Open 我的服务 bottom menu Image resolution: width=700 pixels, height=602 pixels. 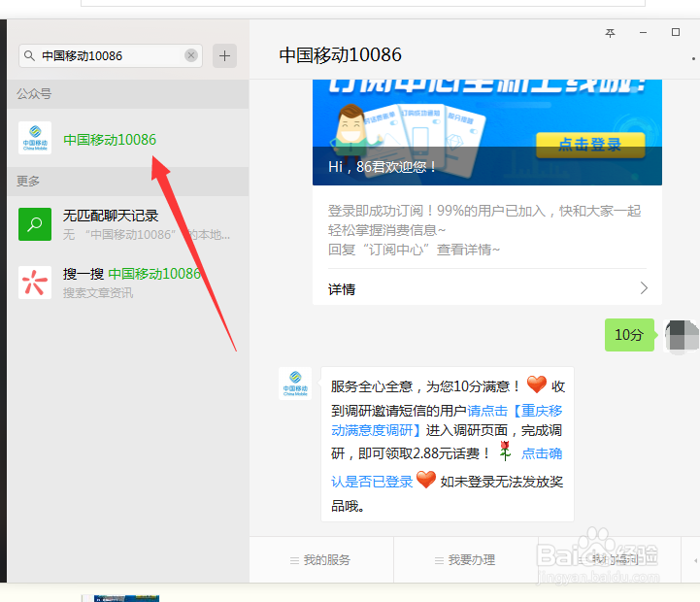coord(321,559)
